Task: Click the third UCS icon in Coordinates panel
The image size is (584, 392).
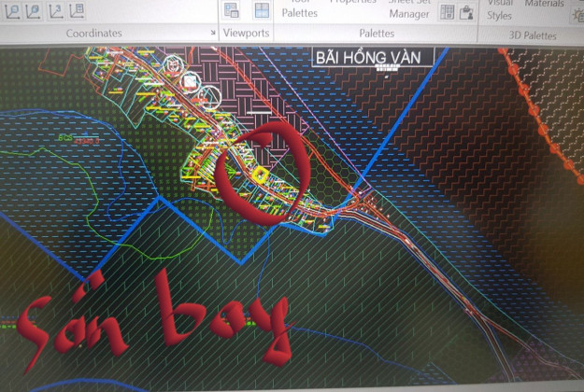Action: 56,11
